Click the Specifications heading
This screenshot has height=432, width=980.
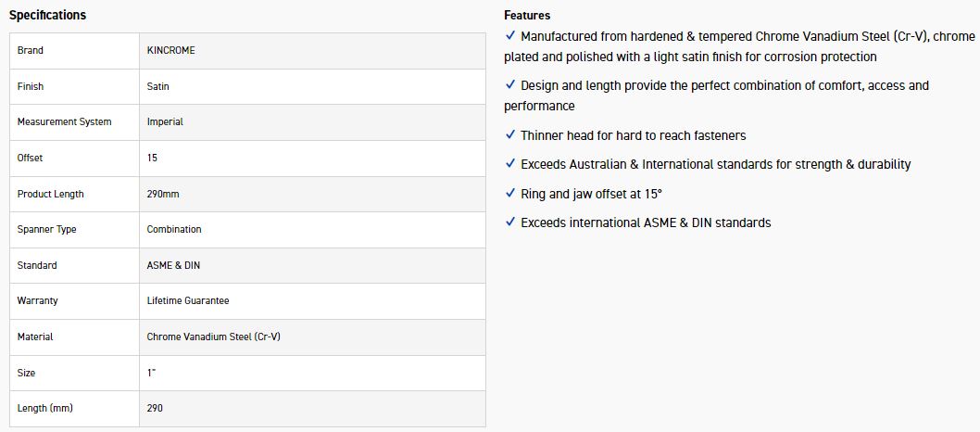point(47,15)
